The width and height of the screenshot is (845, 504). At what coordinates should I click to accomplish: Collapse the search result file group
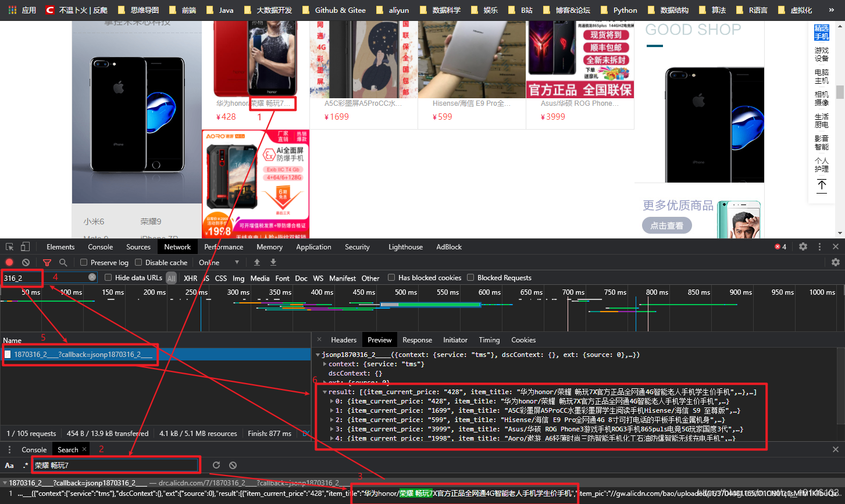pos(5,482)
